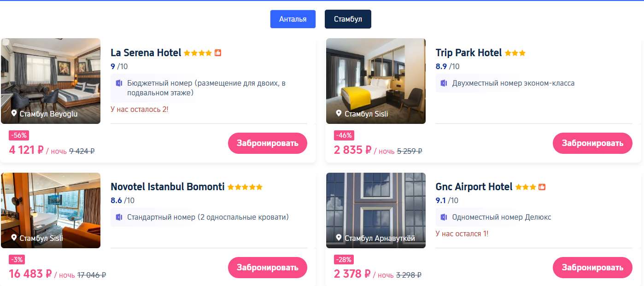The image size is (644, 286).
Task: Click the room icon beside Одноместный номер Делюкс
Action: click(444, 217)
